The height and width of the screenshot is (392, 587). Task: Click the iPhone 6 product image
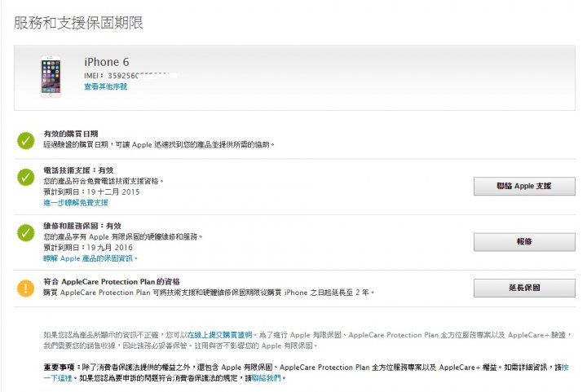pos(51,77)
